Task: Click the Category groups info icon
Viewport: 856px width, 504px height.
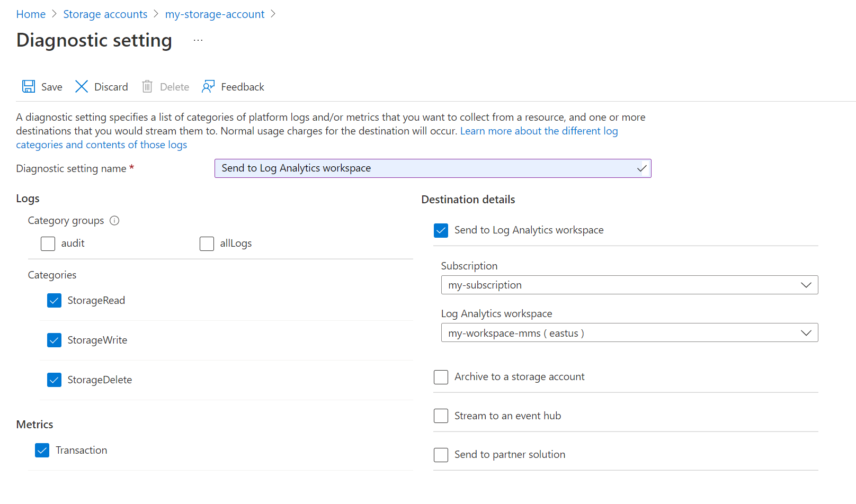Action: (114, 221)
